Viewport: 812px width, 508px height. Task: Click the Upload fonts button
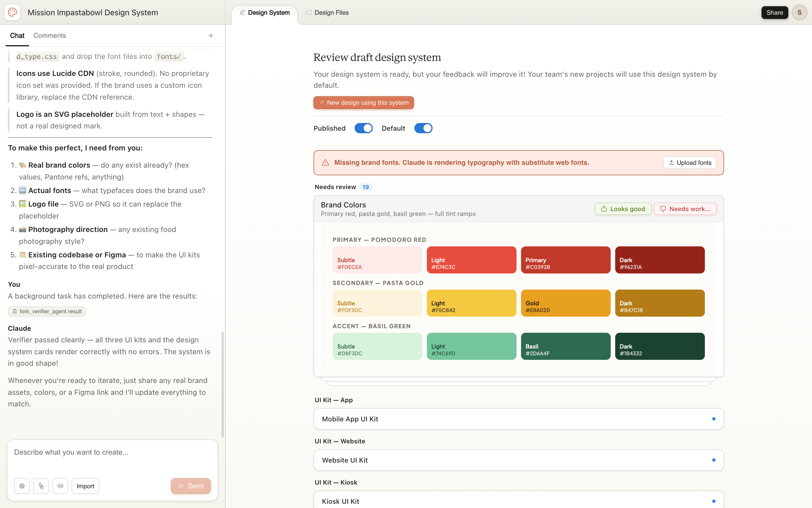[690, 163]
